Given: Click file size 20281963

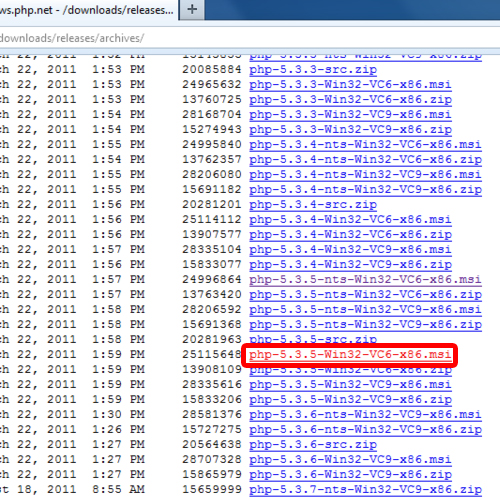Looking at the screenshot, I should (212, 339).
